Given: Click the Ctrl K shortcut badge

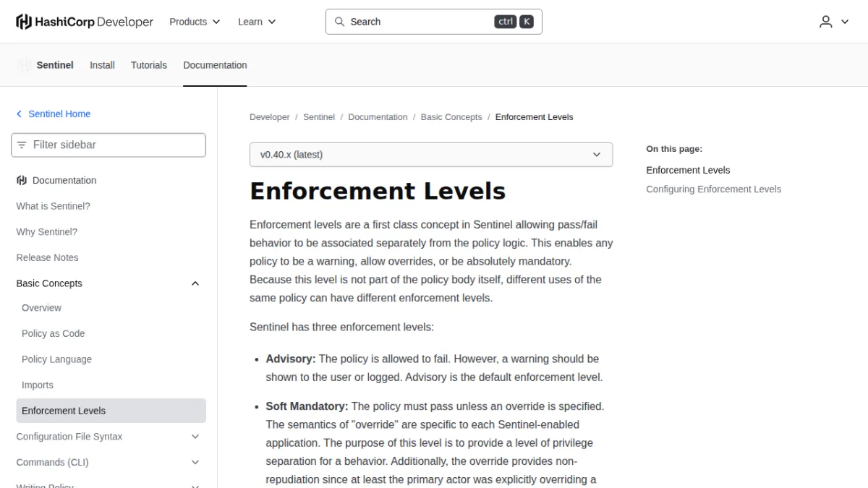Looking at the screenshot, I should pyautogui.click(x=514, y=22).
